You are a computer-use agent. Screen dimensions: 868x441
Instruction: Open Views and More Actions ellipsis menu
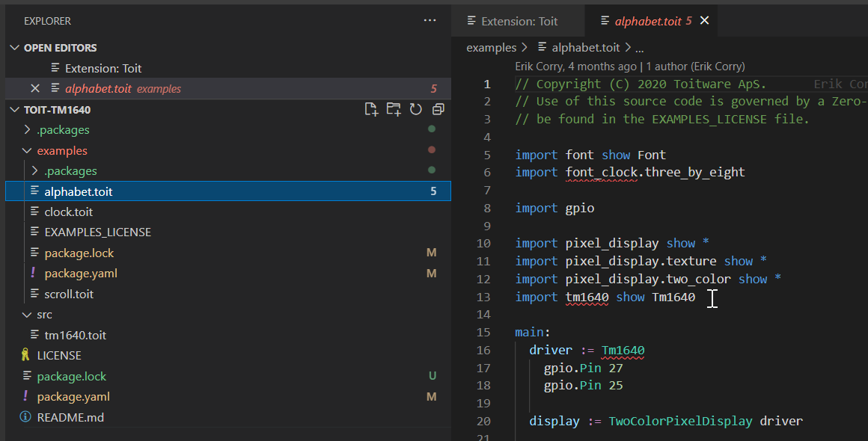coord(430,20)
